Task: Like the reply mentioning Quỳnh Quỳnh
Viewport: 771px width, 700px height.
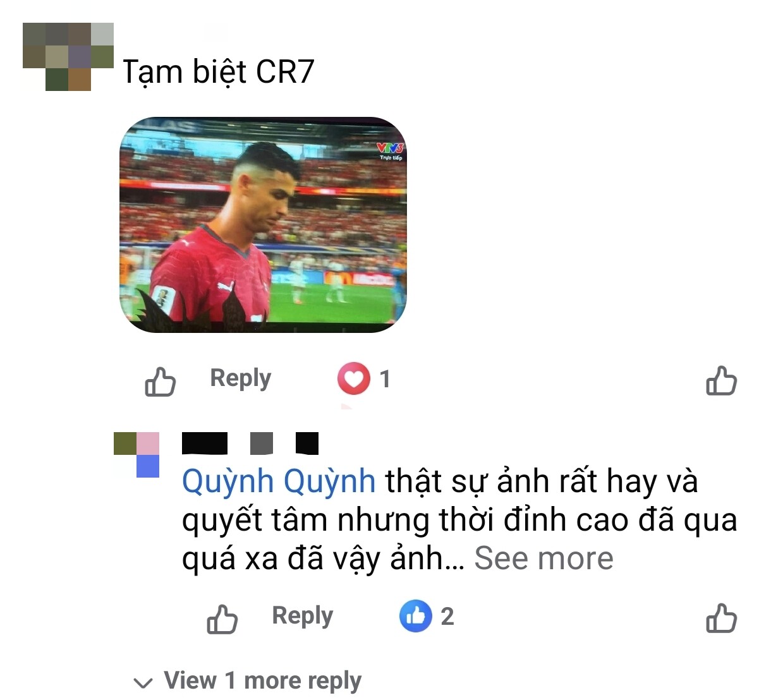Action: [x=222, y=619]
